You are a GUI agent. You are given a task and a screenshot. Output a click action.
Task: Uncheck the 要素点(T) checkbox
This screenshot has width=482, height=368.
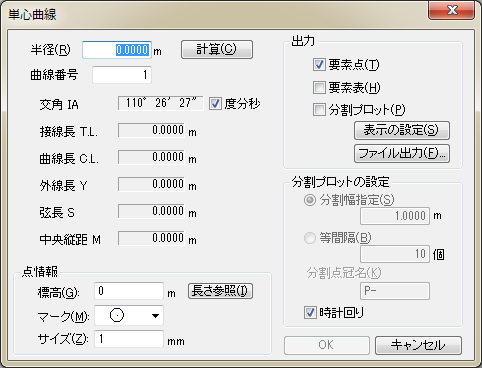click(x=319, y=64)
